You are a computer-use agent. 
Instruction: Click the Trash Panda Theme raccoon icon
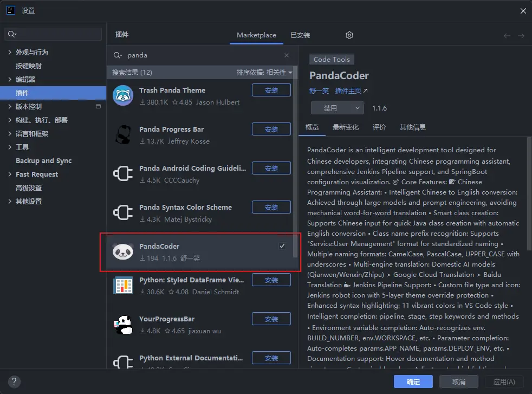pyautogui.click(x=123, y=95)
